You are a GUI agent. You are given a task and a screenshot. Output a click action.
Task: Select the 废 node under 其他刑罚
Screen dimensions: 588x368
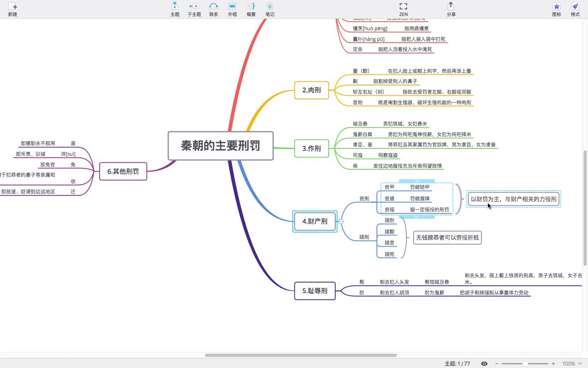[73, 144]
